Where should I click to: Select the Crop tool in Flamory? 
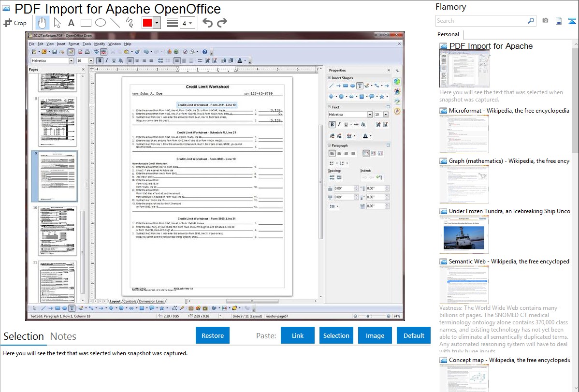(x=15, y=23)
